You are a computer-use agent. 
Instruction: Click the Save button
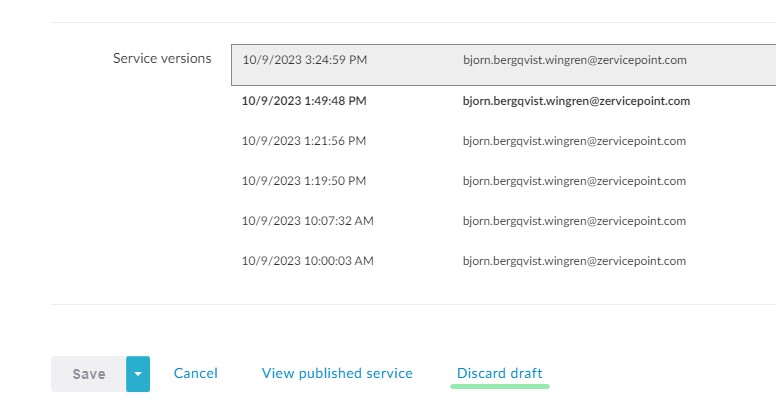point(88,374)
